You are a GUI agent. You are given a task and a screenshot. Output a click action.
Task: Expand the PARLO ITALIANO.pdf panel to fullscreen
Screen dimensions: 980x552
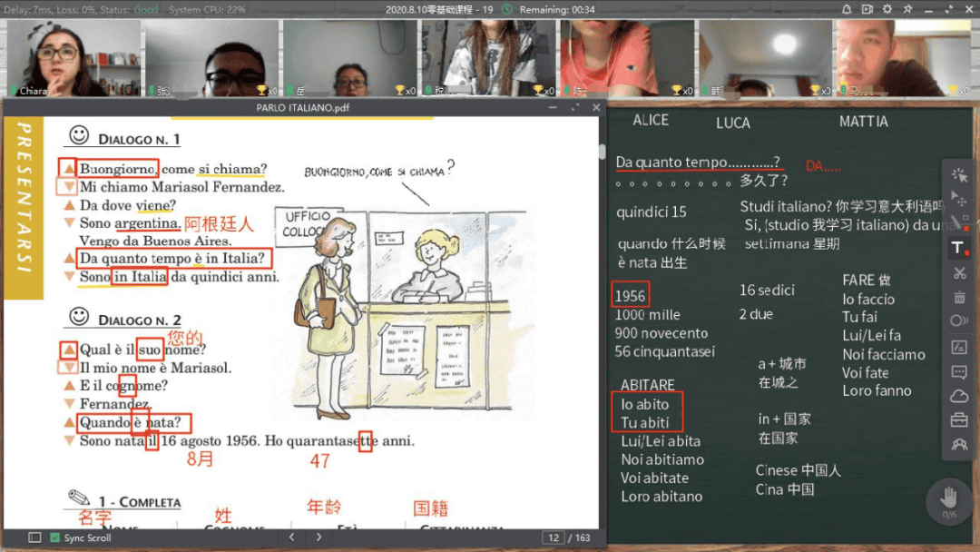(x=575, y=107)
